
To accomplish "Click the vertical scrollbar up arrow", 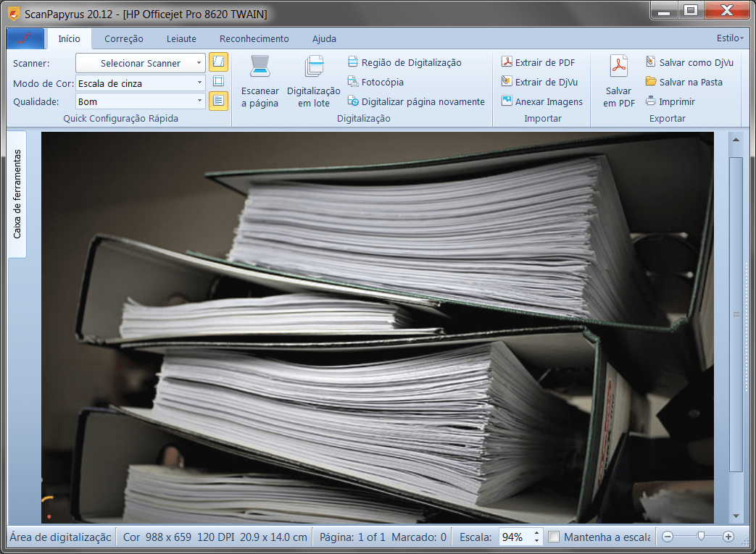I will (x=736, y=140).
